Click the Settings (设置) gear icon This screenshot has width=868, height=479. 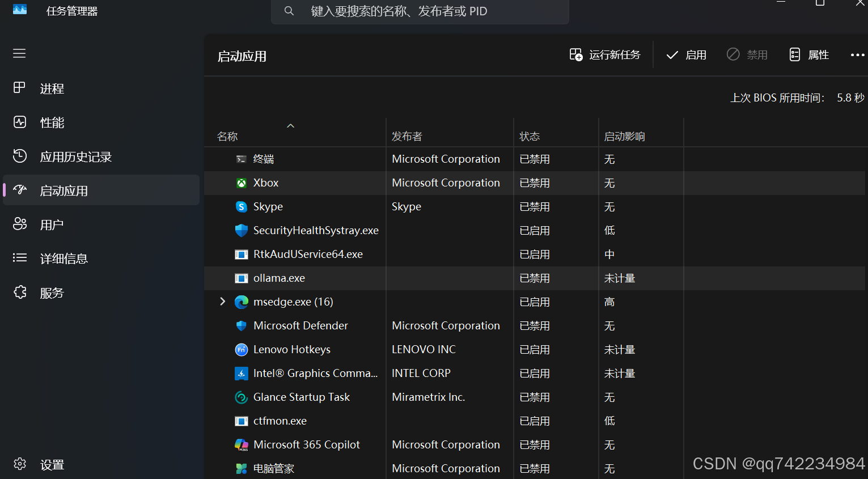click(x=20, y=464)
